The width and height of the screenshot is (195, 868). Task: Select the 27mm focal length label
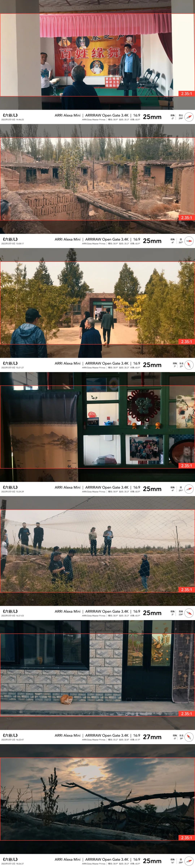pyautogui.click(x=152, y=737)
